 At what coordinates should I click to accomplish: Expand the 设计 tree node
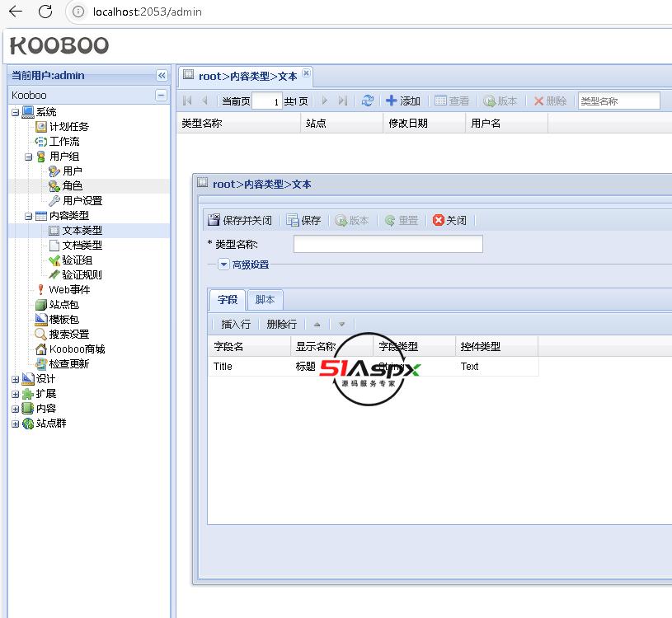click(16, 379)
